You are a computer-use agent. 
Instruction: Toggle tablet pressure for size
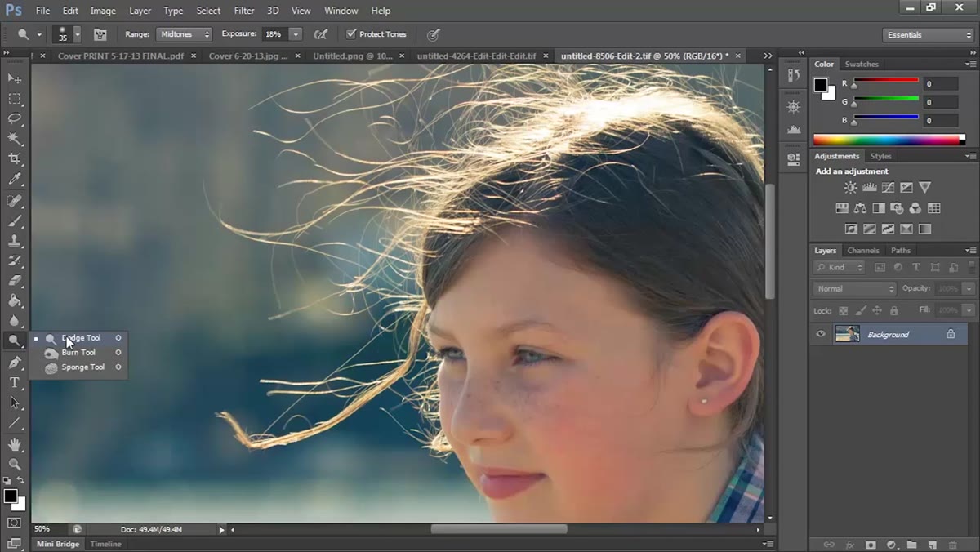pyautogui.click(x=434, y=34)
